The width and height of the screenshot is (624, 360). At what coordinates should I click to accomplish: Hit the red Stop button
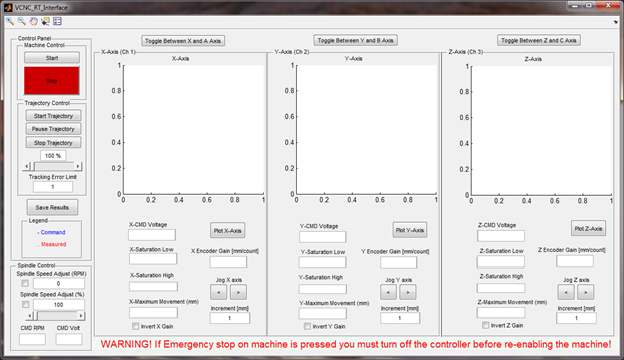coord(51,81)
